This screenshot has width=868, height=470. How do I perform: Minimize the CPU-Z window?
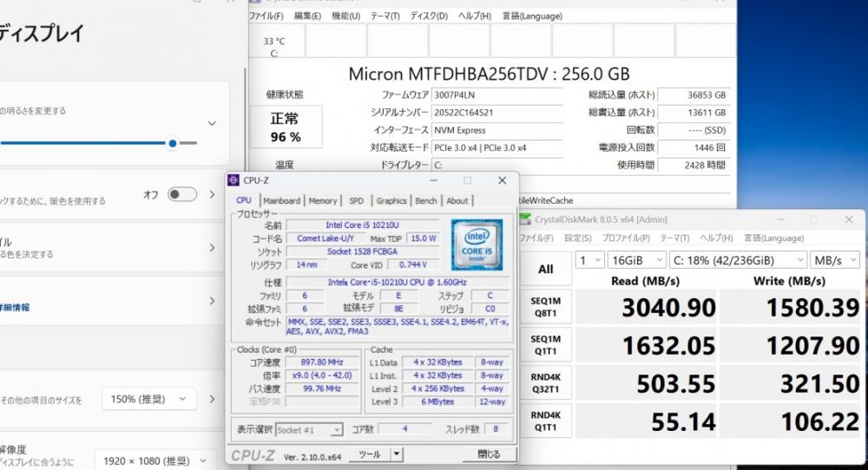click(433, 180)
